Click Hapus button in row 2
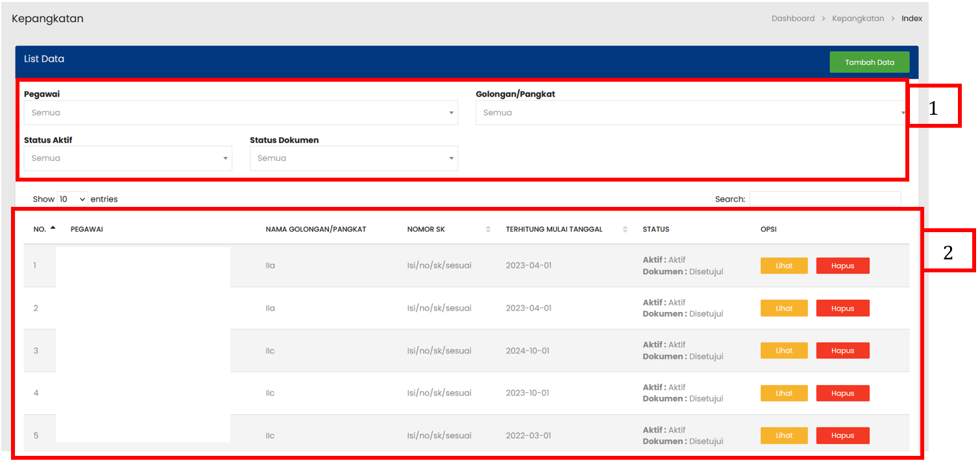980x463 pixels. (x=842, y=308)
